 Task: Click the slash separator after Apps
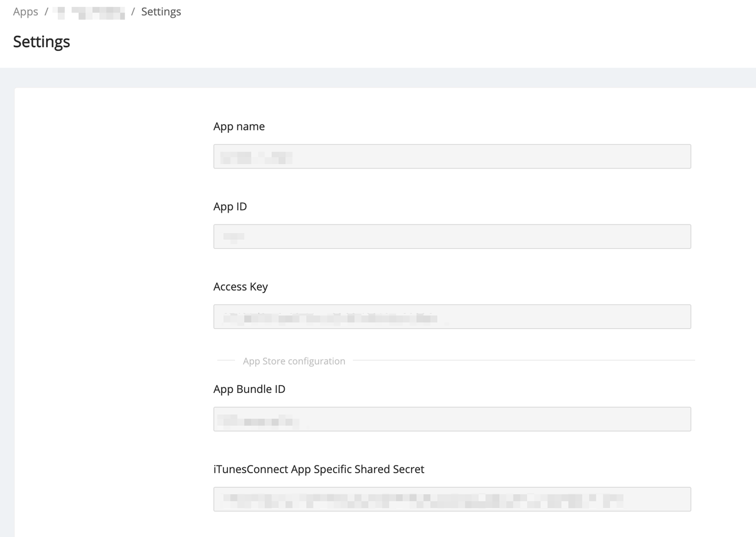point(46,12)
